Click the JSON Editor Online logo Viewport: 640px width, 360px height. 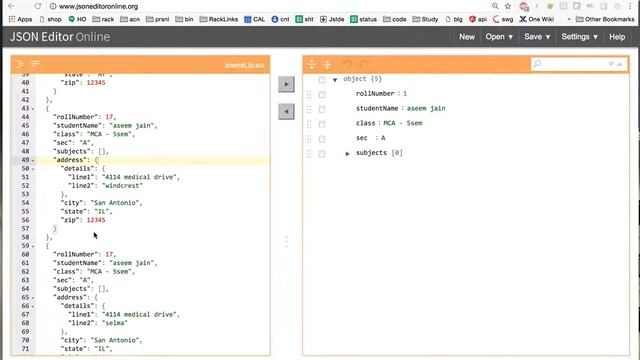click(x=60, y=37)
